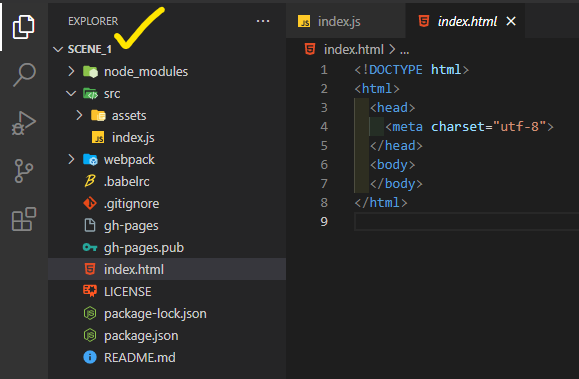
Task: Expand the node_modules folder
Action: [x=71, y=71]
